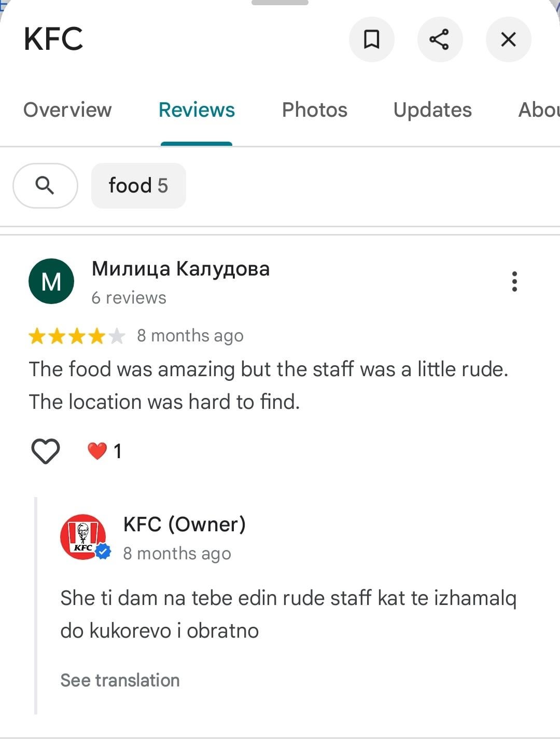Open the review search button
The image size is (560, 743).
tap(45, 186)
